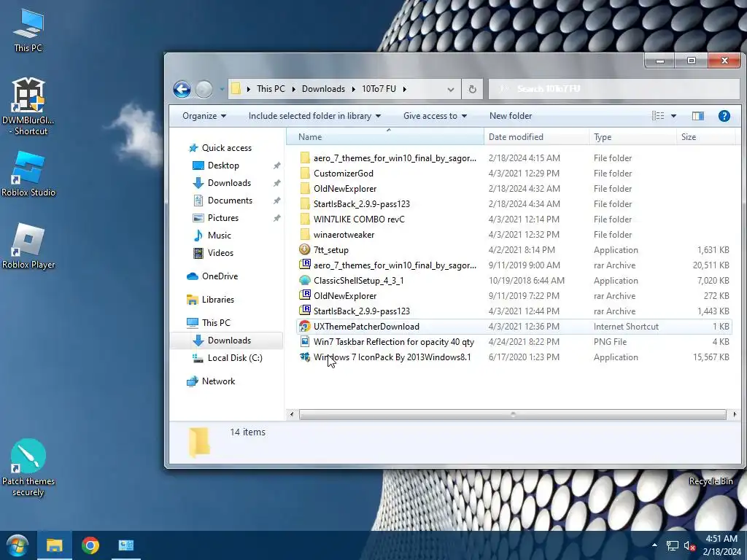The height and width of the screenshot is (560, 747).
Task: Click the New folder button
Action: [510, 116]
